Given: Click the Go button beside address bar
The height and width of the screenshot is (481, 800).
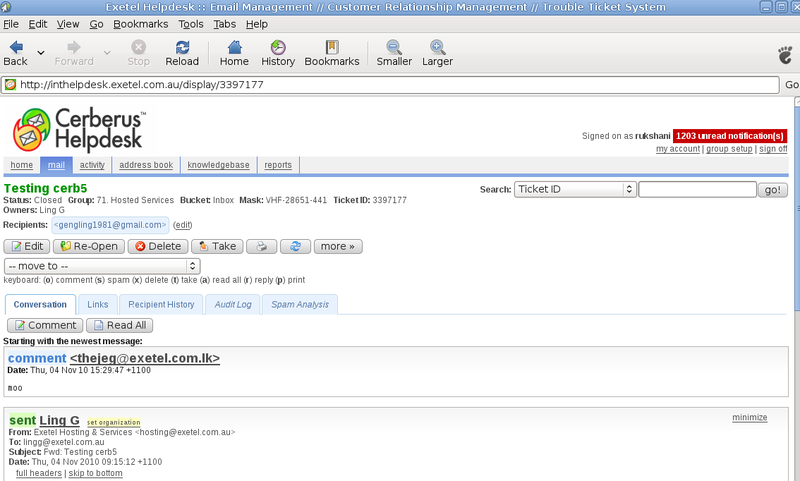Looking at the screenshot, I should pos(791,85).
